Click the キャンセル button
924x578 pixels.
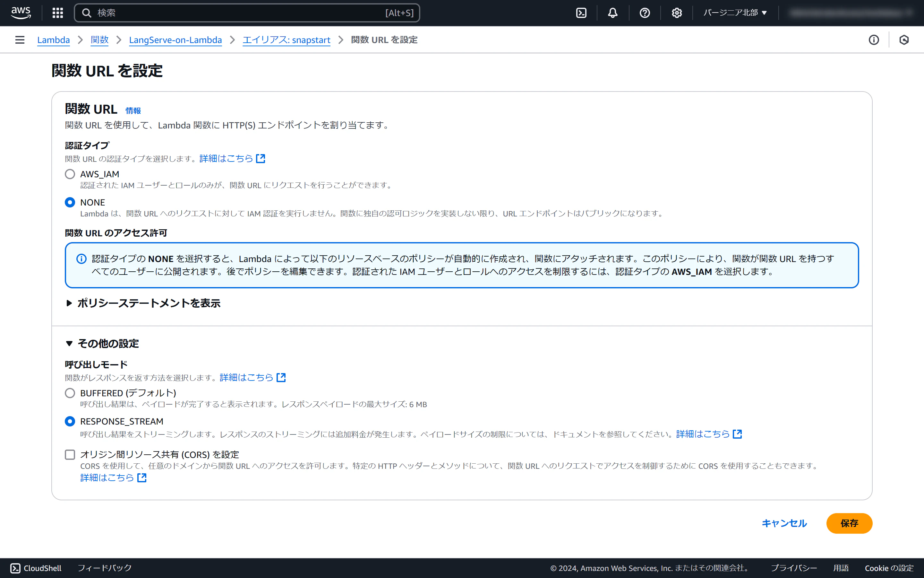pyautogui.click(x=784, y=523)
